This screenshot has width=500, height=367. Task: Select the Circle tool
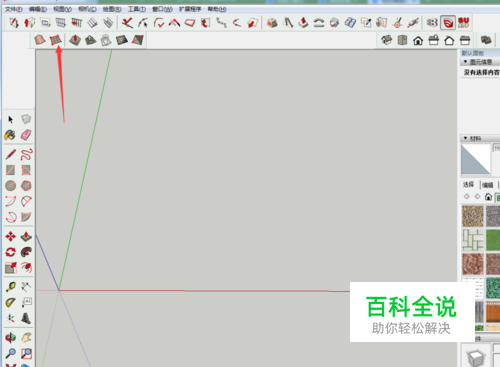(x=10, y=186)
